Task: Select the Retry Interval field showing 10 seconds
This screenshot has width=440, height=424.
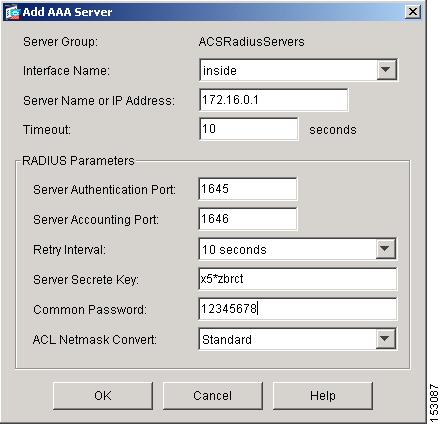Action: coord(297,249)
